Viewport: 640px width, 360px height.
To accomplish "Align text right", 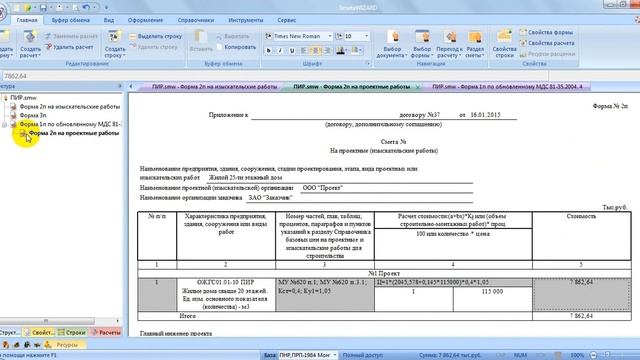I will [x=327, y=51].
